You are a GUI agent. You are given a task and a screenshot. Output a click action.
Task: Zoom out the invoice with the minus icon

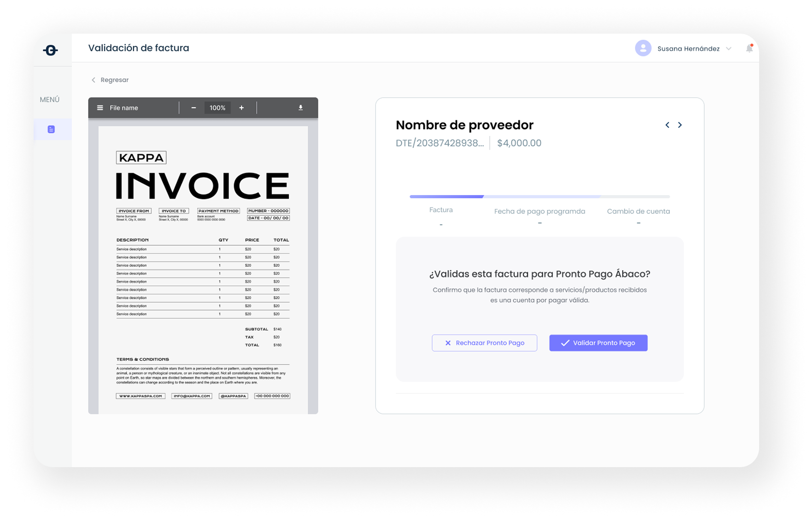pos(194,108)
